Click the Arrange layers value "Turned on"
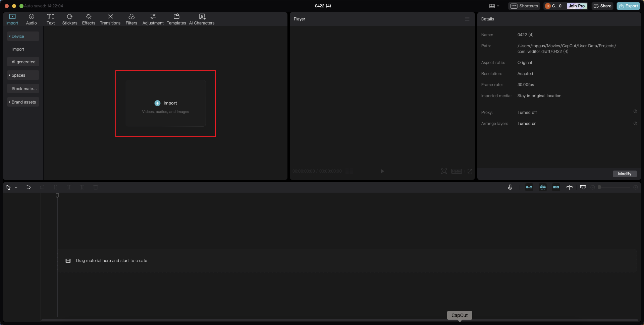The width and height of the screenshot is (644, 325). pos(527,124)
